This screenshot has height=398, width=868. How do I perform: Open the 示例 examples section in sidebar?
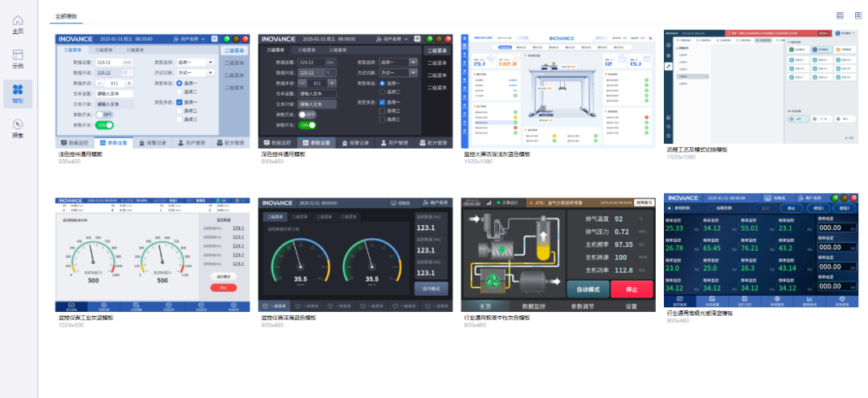point(18,59)
